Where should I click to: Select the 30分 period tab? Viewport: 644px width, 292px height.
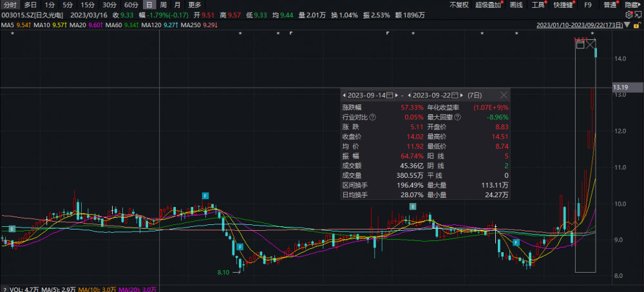[109, 5]
